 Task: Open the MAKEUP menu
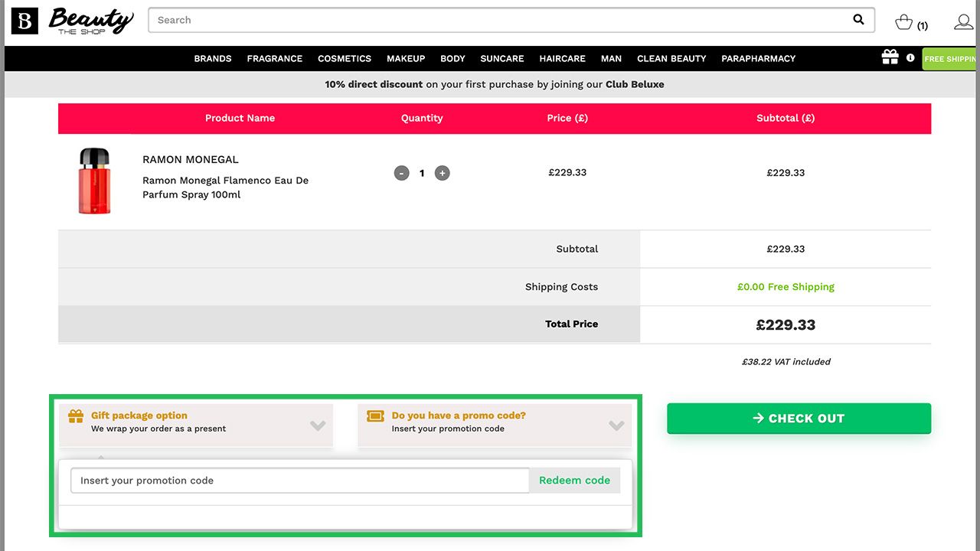(406, 58)
